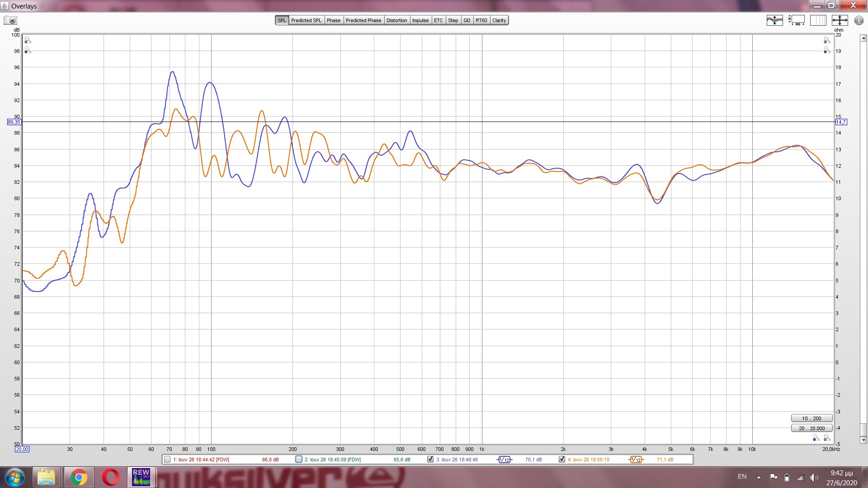The width and height of the screenshot is (868, 488).
Task: Enable trace 1 Iouv 26 18:44:42 checkbox
Action: coord(167,460)
